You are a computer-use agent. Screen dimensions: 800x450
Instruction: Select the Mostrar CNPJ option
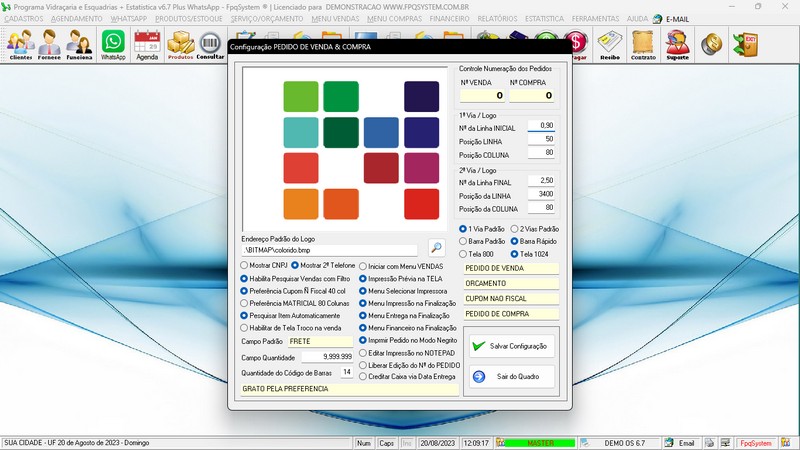pyautogui.click(x=245, y=265)
